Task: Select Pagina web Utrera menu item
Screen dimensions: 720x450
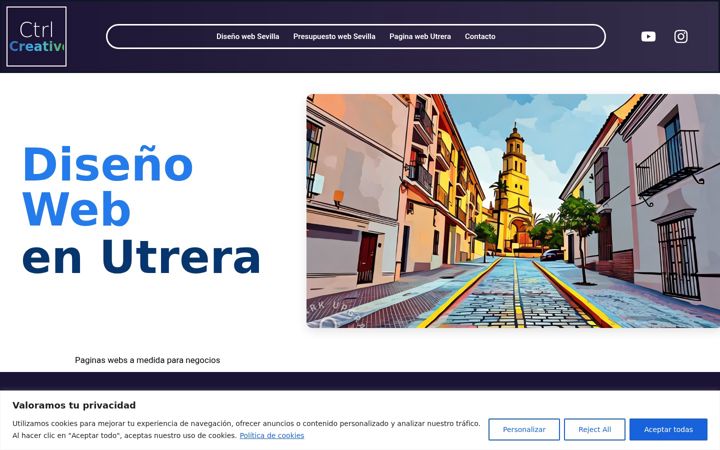Action: 420,36
